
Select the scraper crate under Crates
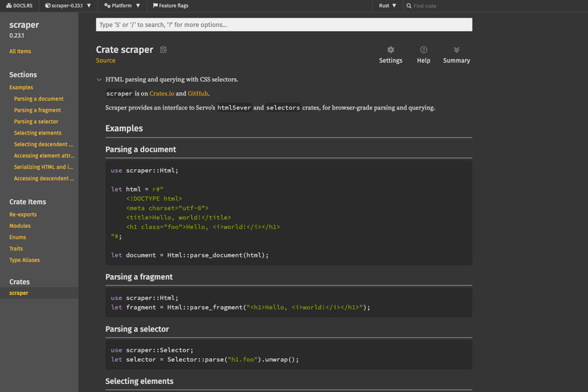click(19, 293)
